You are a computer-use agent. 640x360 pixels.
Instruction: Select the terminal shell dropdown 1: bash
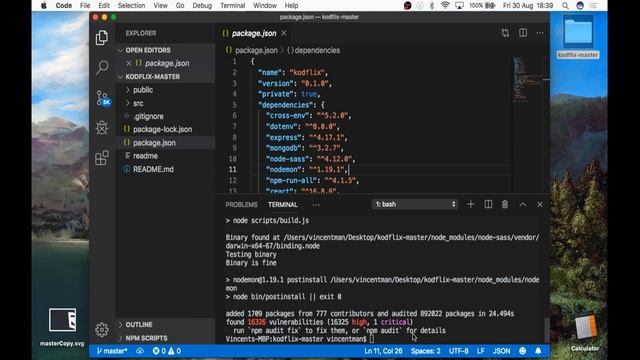point(415,204)
